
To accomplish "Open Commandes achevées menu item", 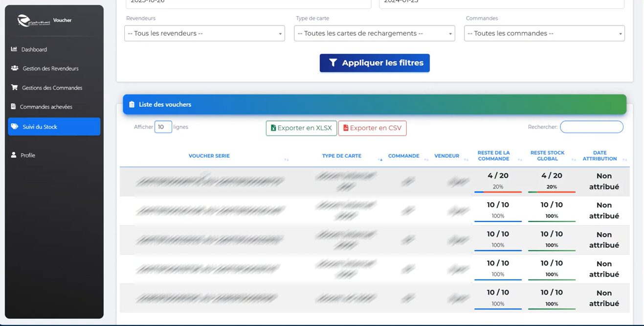I will [x=46, y=107].
